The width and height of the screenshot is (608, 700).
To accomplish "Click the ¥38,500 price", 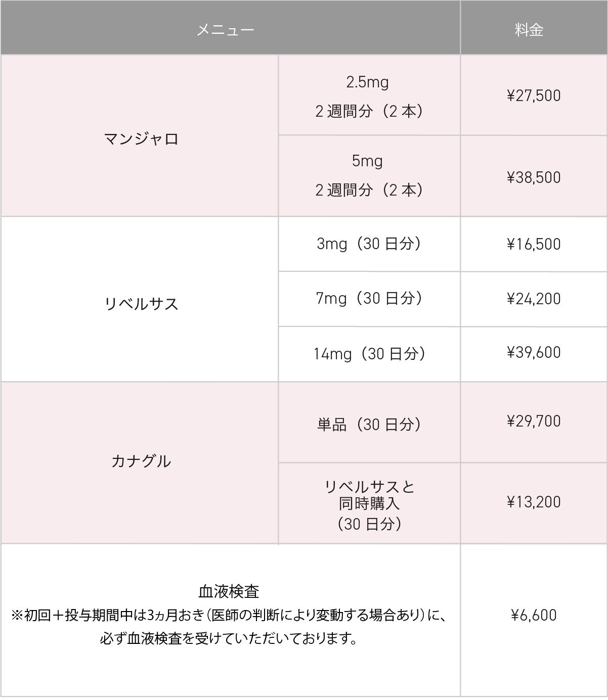I will click(x=534, y=177).
